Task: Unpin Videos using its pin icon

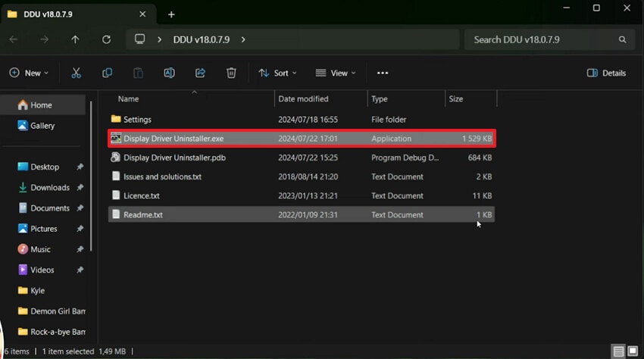Action: (x=80, y=270)
